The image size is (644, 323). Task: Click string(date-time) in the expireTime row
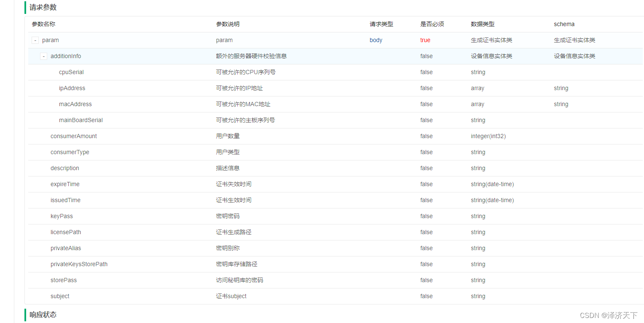pos(492,184)
